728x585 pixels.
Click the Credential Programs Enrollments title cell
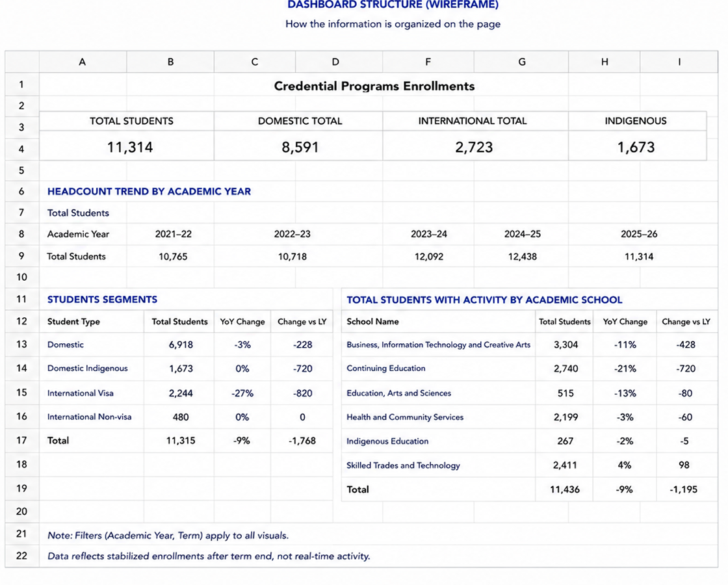[x=374, y=86]
